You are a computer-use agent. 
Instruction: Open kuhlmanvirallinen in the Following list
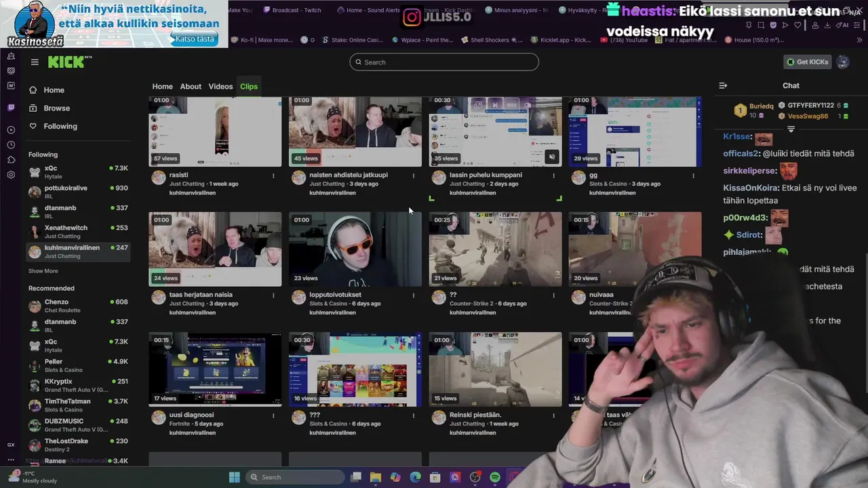pyautogui.click(x=78, y=251)
